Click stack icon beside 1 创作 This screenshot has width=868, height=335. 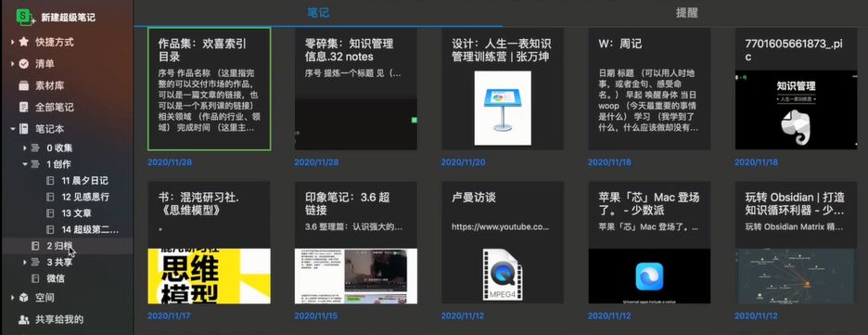[x=35, y=164]
